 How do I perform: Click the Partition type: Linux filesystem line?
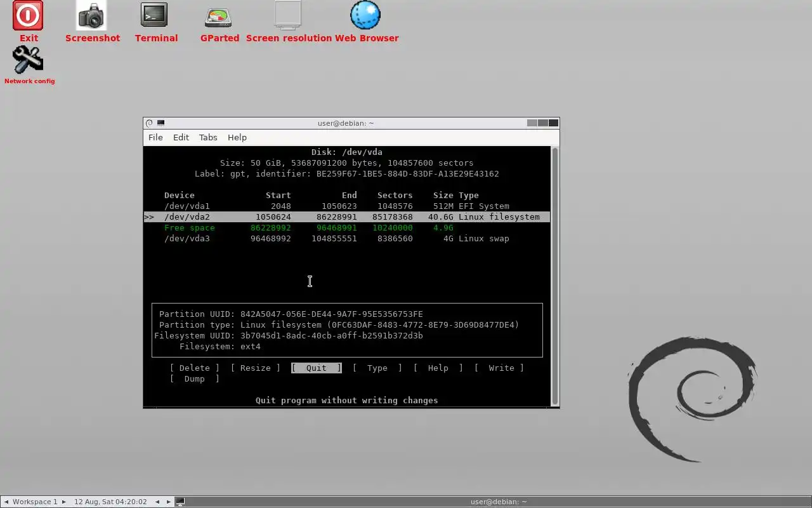[x=339, y=325]
